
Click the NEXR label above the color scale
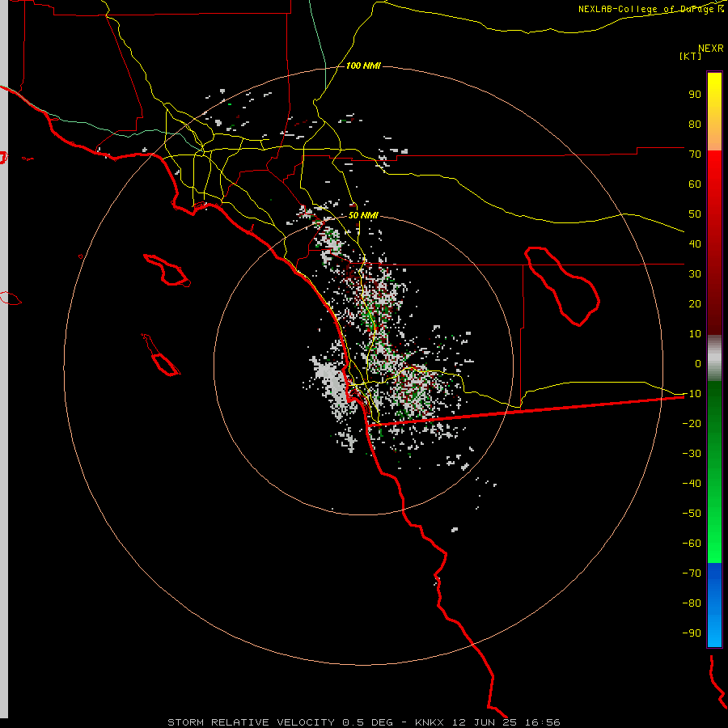[x=711, y=49]
